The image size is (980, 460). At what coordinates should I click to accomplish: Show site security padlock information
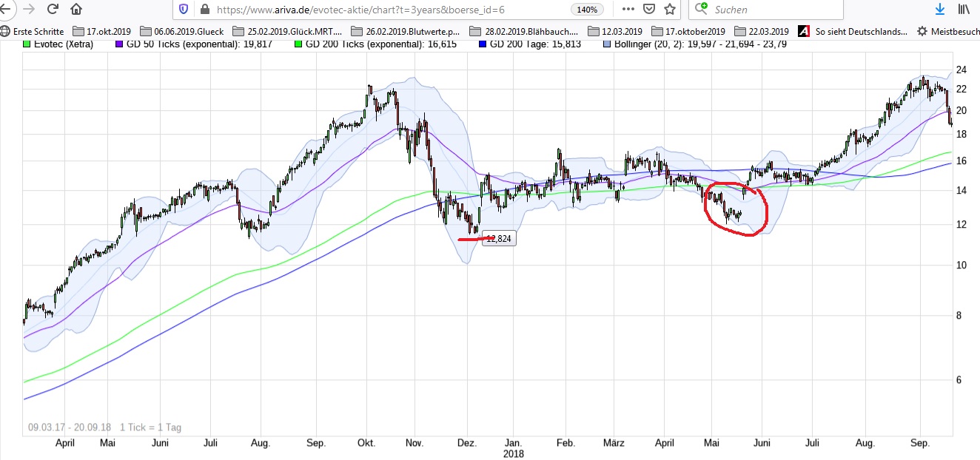point(204,10)
